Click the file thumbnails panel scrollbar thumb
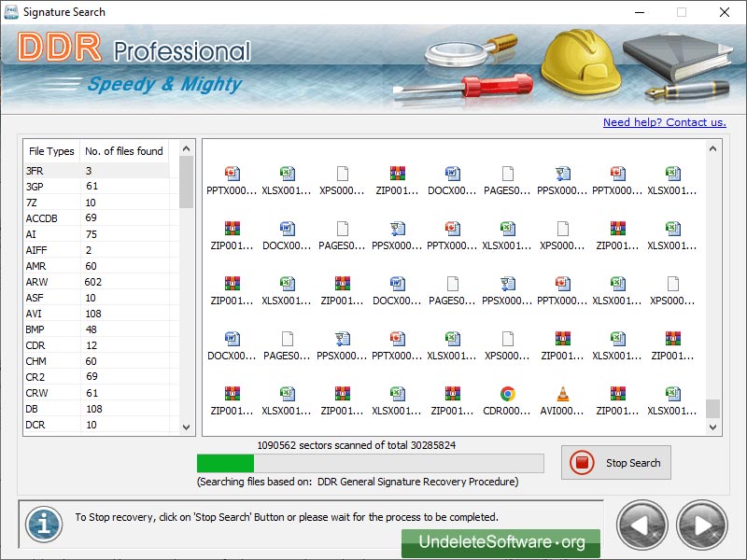The height and width of the screenshot is (560, 747). coord(712,409)
